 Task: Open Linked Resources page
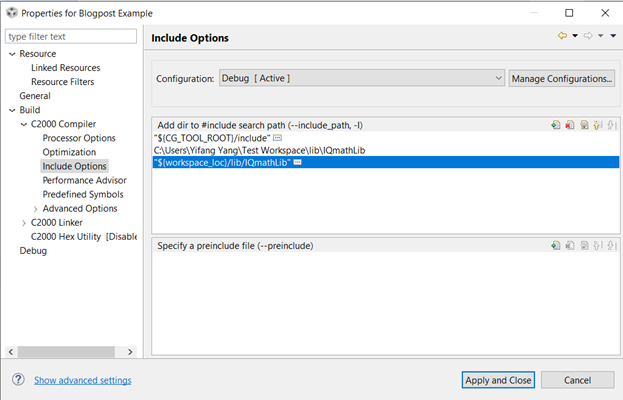pyautogui.click(x=65, y=68)
